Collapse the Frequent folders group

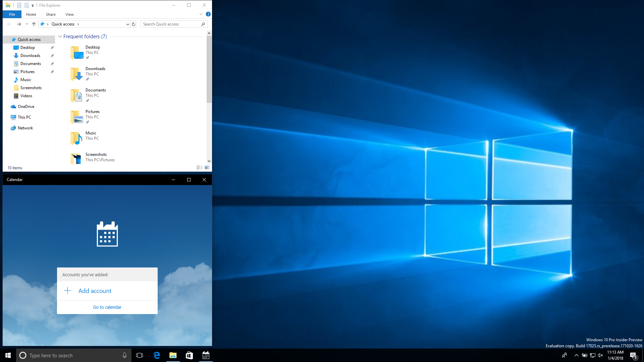click(x=60, y=37)
